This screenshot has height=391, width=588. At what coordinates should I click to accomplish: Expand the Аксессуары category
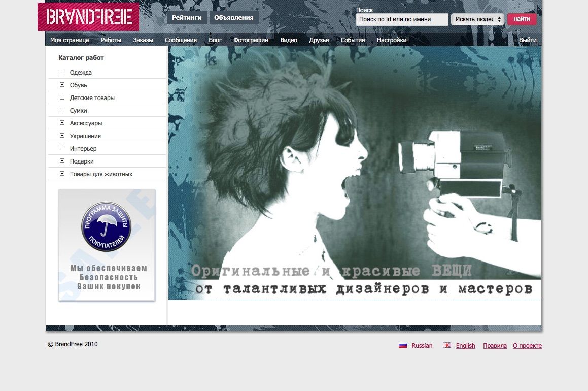click(x=62, y=123)
